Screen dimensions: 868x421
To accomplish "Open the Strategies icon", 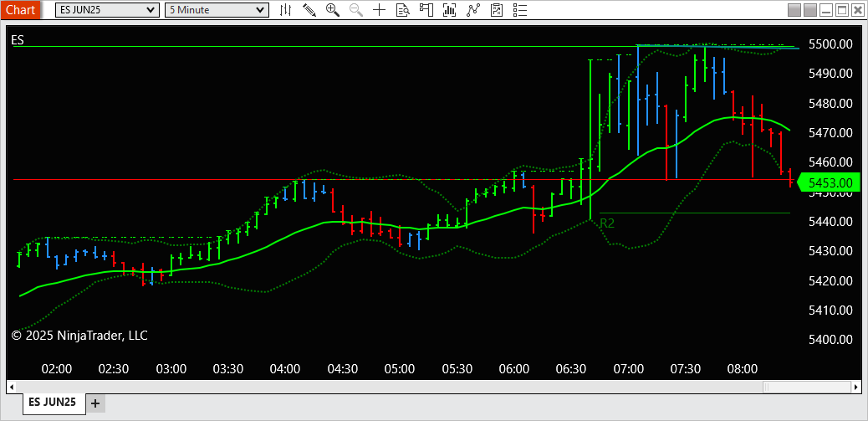I will click(x=497, y=9).
